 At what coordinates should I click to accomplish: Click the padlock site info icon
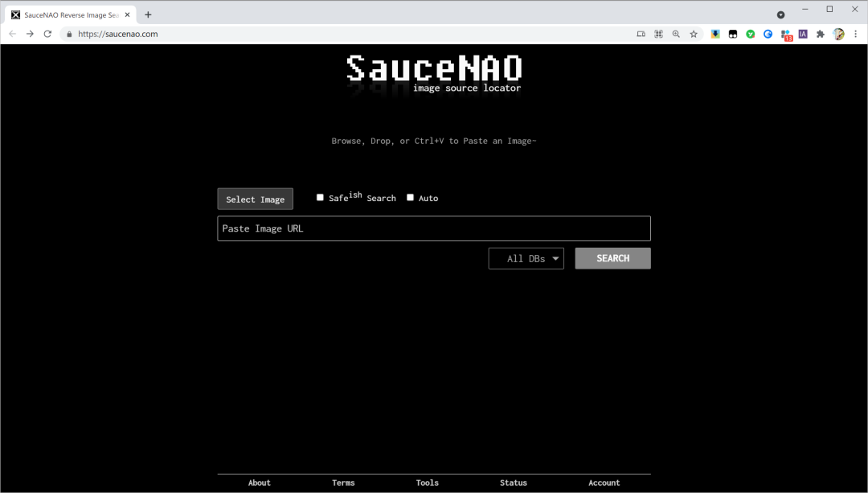pos(69,34)
